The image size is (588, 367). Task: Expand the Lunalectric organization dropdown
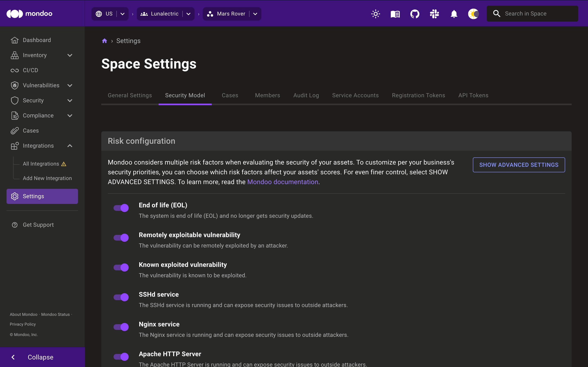189,13
